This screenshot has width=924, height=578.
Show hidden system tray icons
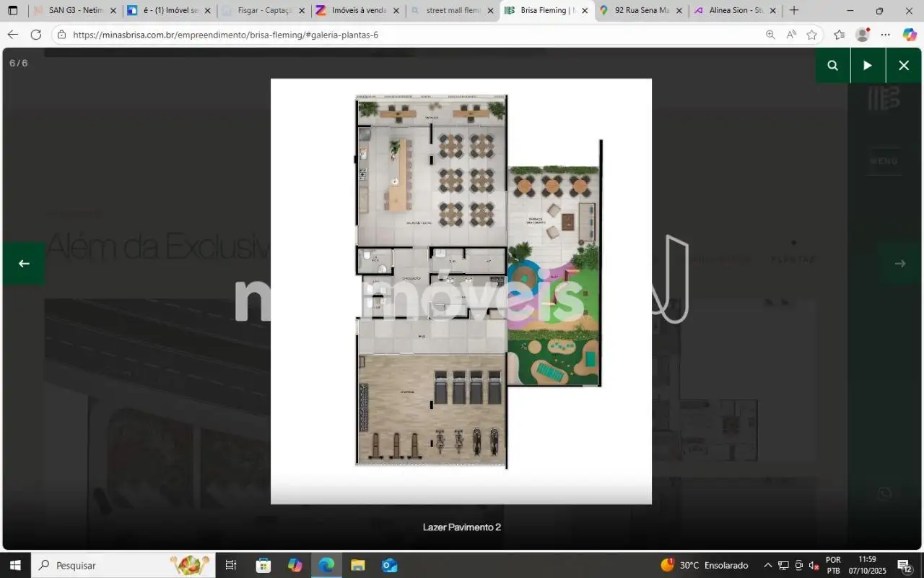point(768,565)
